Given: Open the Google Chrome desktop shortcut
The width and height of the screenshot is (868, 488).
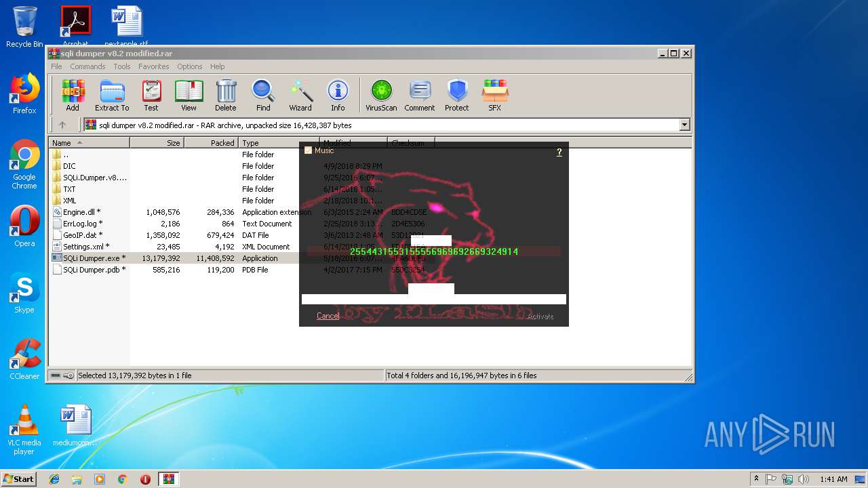Looking at the screenshot, I should pos(24,165).
